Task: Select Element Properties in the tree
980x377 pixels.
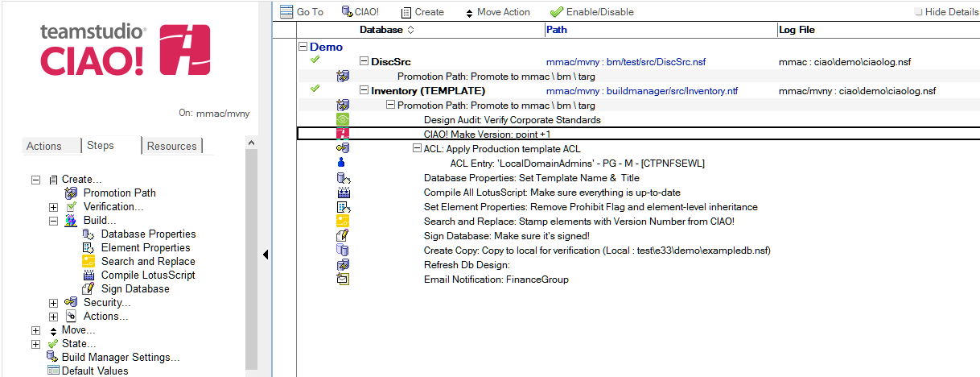Action: (x=146, y=247)
